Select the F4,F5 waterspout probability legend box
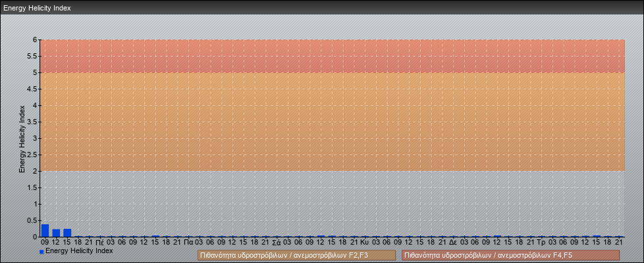The width and height of the screenshot is (644, 263). 510,255
